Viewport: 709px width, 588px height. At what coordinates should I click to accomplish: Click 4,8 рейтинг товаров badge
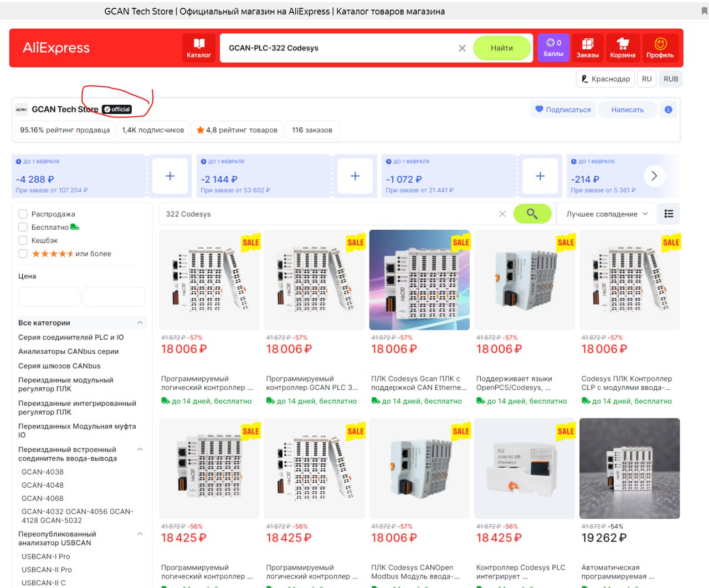tap(237, 130)
